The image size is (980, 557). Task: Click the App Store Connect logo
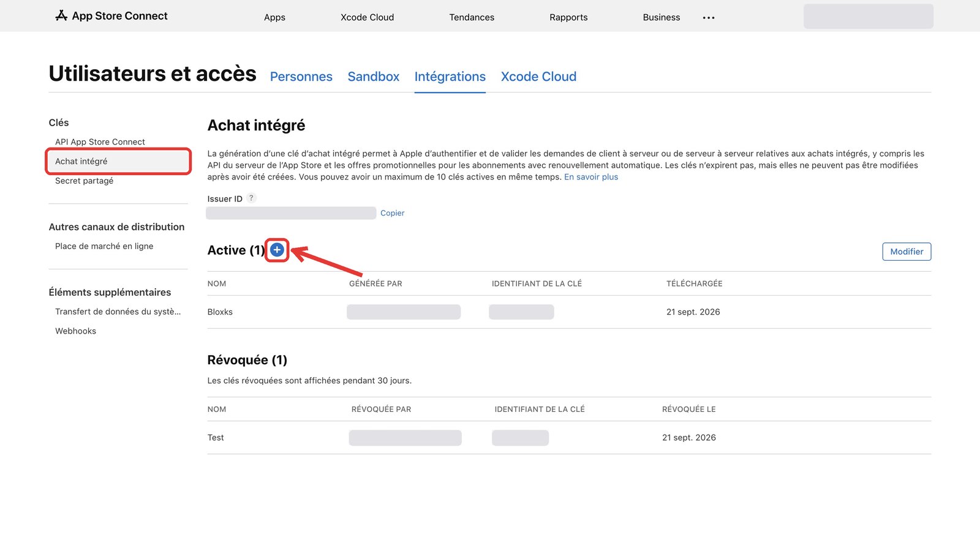111,16
